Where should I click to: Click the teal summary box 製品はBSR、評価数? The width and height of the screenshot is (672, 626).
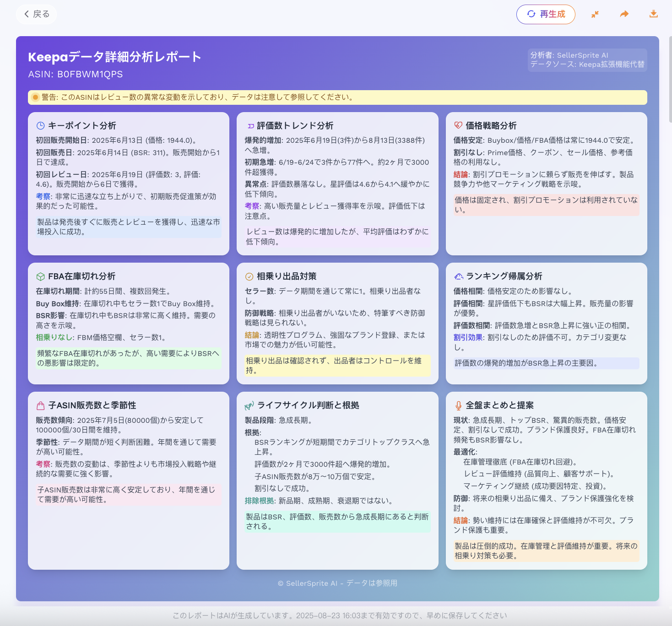[337, 522]
